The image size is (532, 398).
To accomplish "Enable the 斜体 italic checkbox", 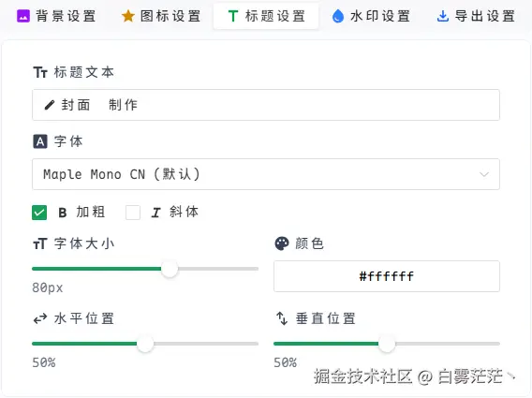I will [x=133, y=213].
